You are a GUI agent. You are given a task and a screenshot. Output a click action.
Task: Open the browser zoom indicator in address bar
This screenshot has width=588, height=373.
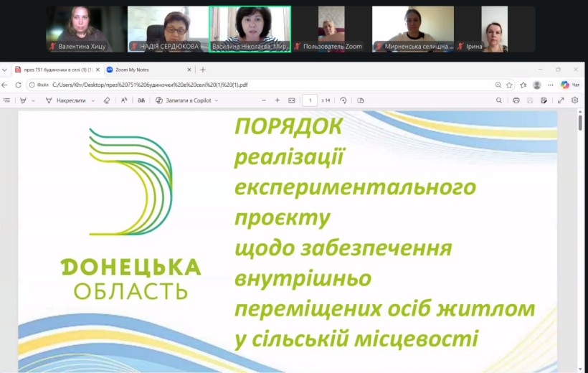pos(498,85)
